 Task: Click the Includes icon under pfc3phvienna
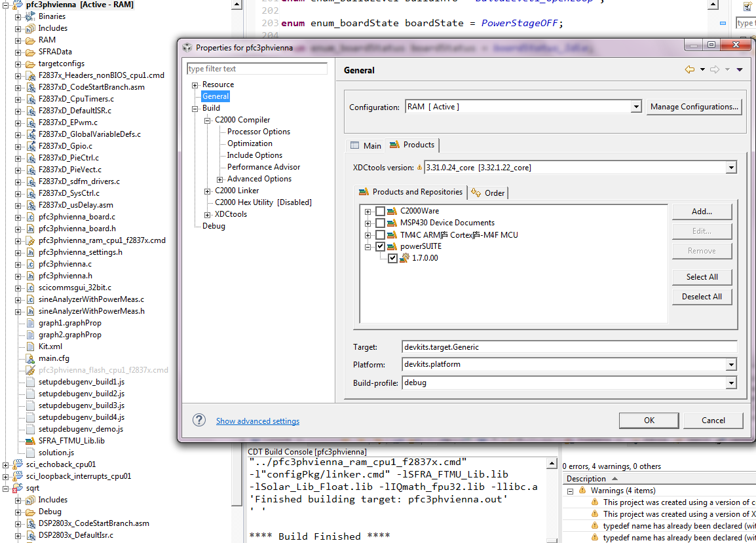[x=30, y=28]
